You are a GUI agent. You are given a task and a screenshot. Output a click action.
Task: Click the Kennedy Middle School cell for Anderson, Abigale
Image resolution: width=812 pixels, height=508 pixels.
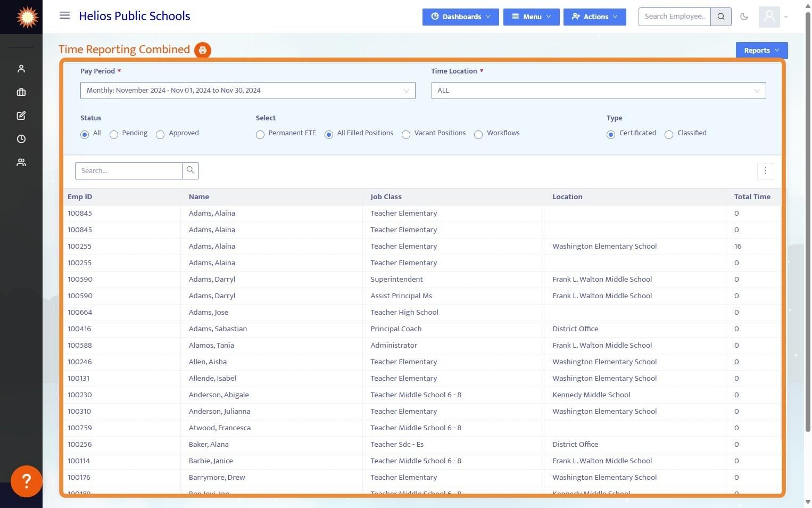pos(591,395)
